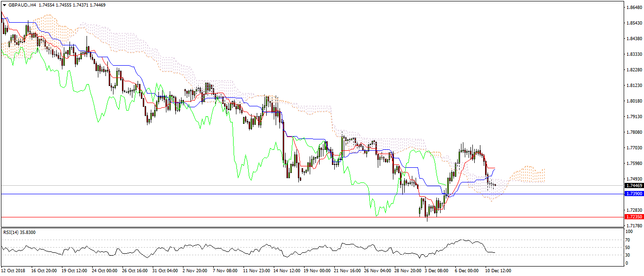Click price scale value 1.74930
The width and height of the screenshot is (644, 276).
(x=633, y=179)
